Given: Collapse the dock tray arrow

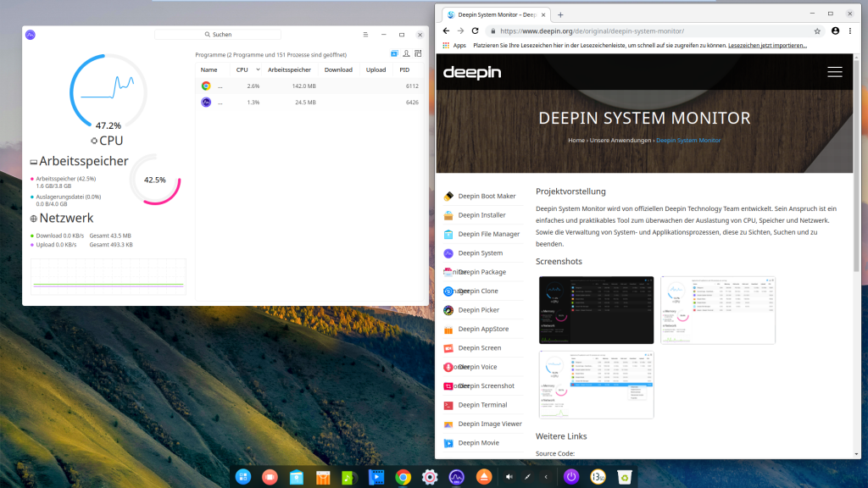Looking at the screenshot, I should pyautogui.click(x=546, y=477).
